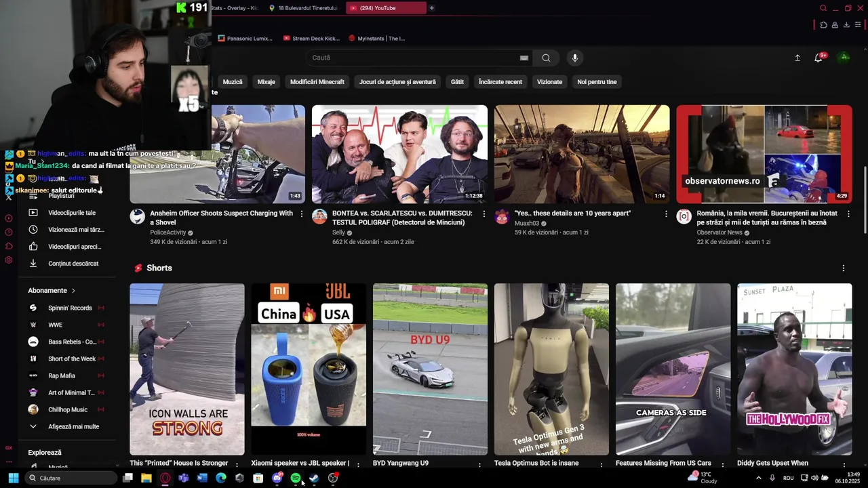Image resolution: width=868 pixels, height=488 pixels.
Task: Open browser downloads icon
Action: point(846,25)
